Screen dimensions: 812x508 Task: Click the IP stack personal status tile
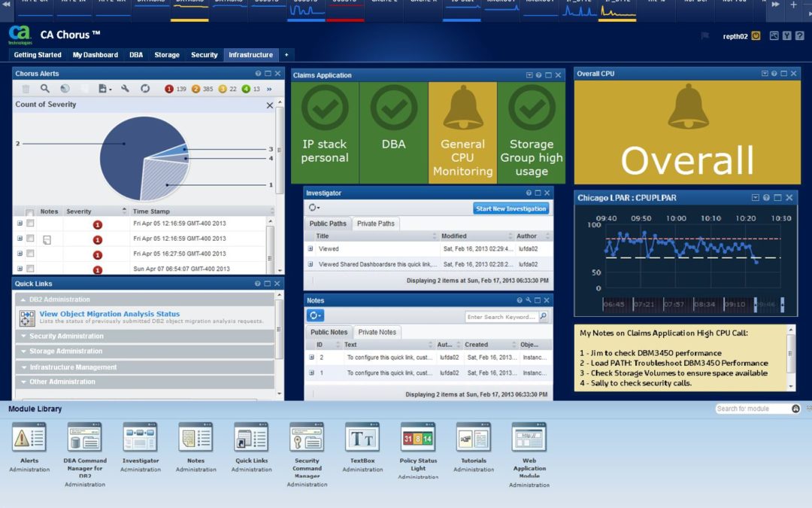pos(325,132)
